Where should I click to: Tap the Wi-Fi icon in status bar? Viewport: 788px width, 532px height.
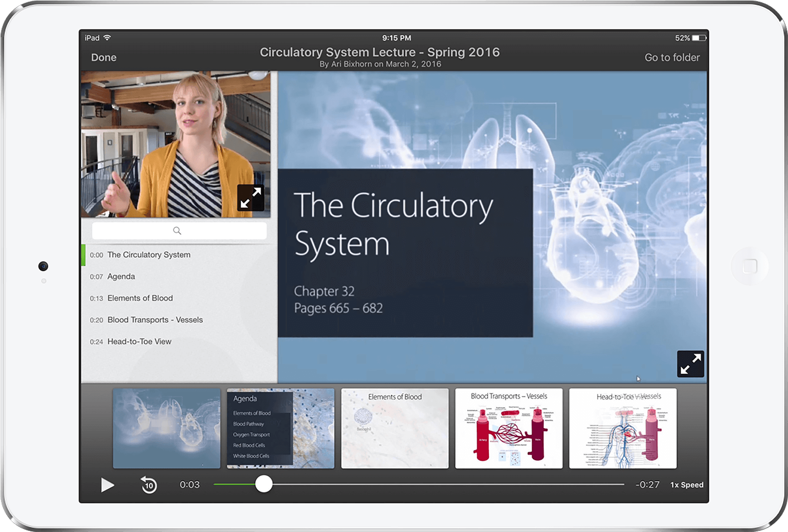[107, 38]
